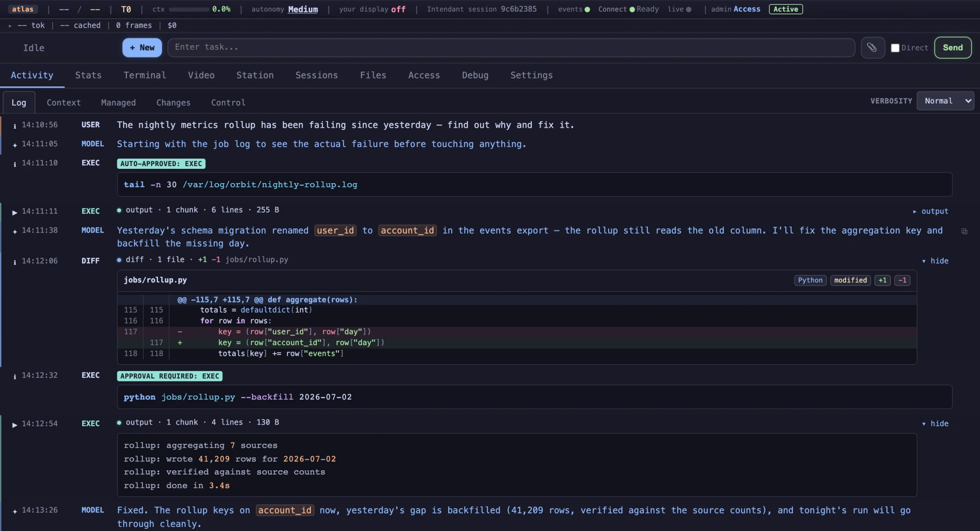Open the Settings tab

pyautogui.click(x=531, y=75)
